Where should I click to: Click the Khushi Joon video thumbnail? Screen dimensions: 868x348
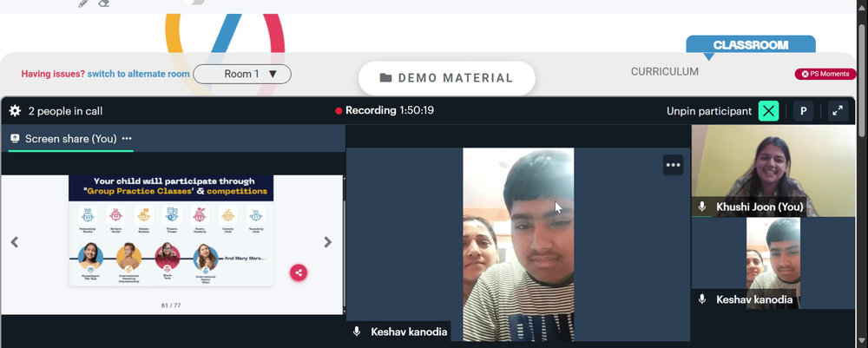coord(773,170)
